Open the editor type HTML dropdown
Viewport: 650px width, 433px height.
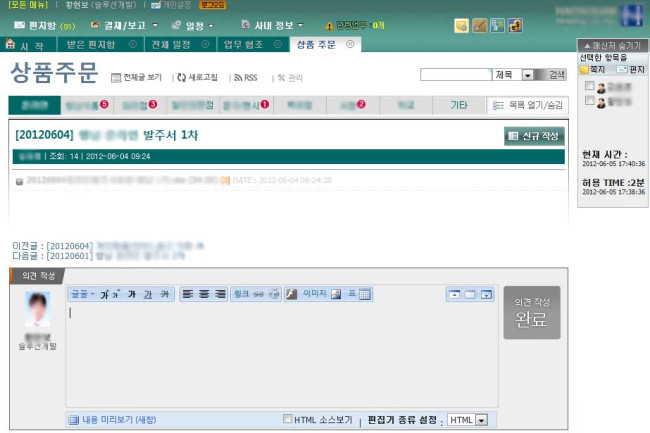[x=481, y=420]
